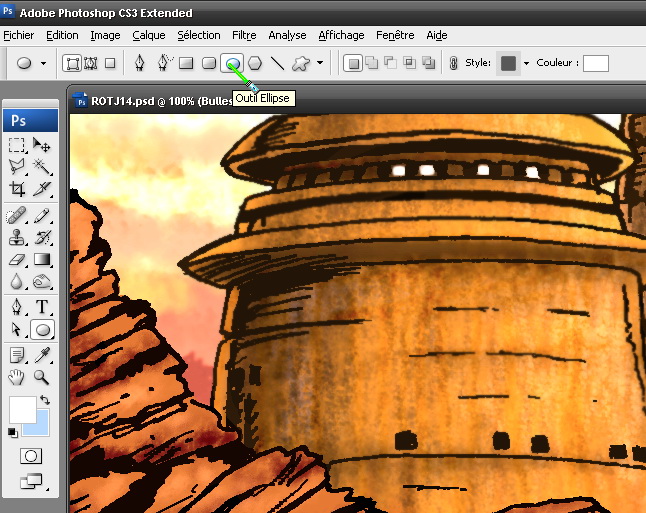Select the Blur tool
The image size is (646, 513).
pos(16,282)
